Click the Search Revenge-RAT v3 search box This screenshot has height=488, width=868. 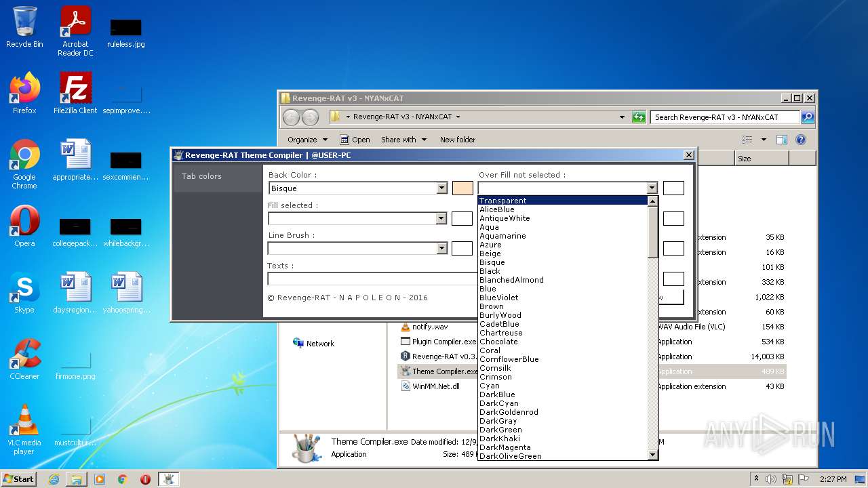[x=725, y=117]
